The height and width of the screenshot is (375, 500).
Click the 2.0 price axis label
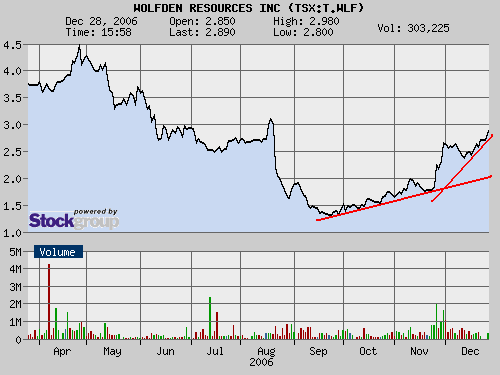click(x=12, y=179)
